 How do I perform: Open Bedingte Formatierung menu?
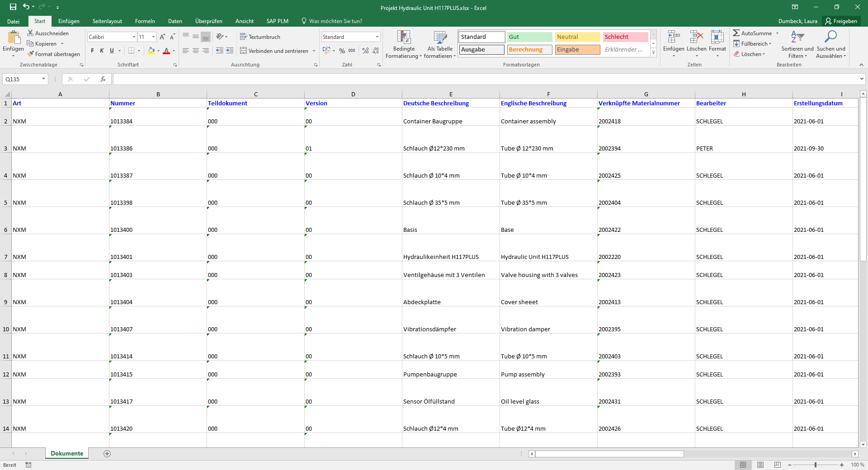pyautogui.click(x=404, y=44)
